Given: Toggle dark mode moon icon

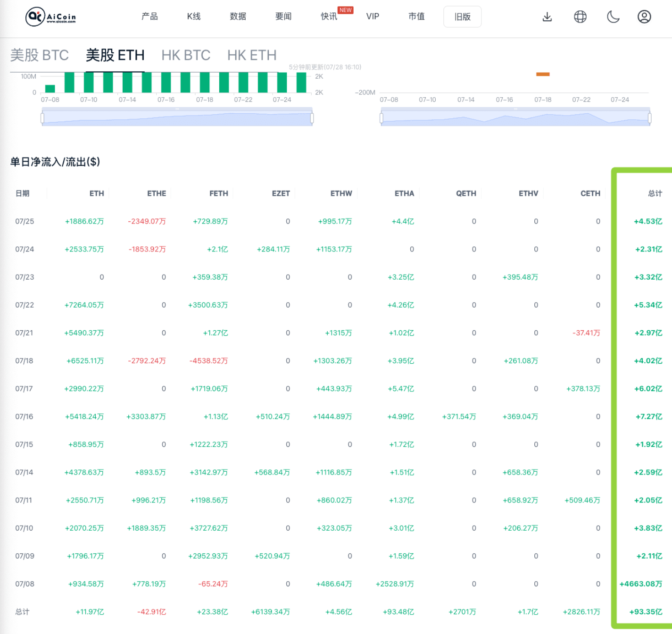Looking at the screenshot, I should point(613,17).
